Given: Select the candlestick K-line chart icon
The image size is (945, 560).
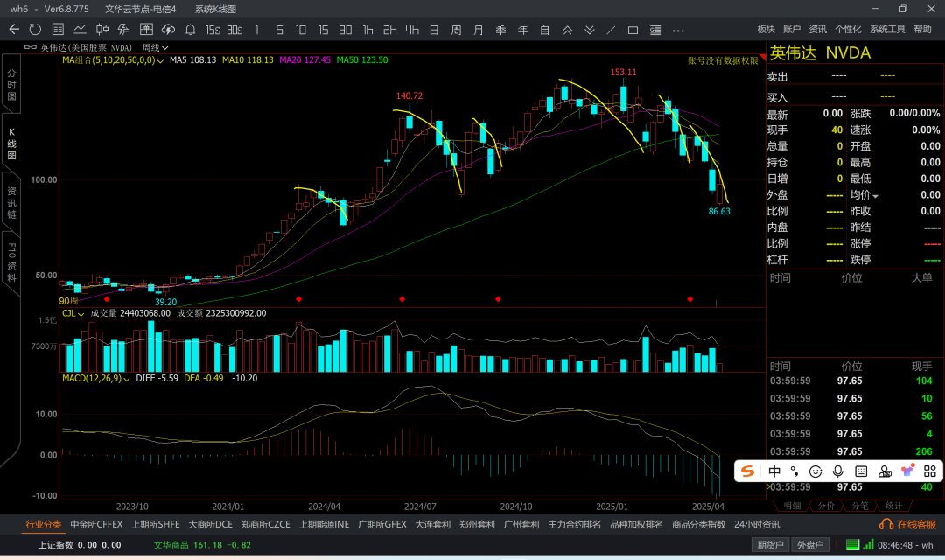Looking at the screenshot, I should (x=102, y=30).
